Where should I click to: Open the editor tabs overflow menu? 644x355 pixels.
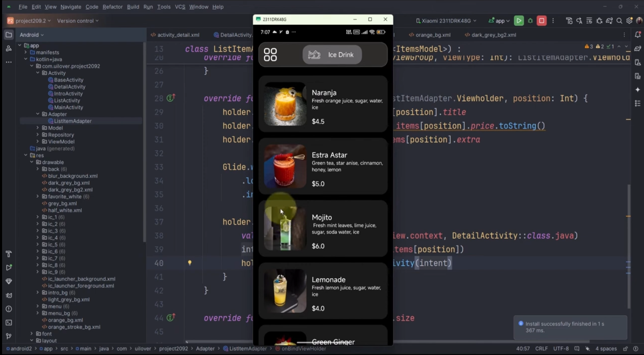click(x=624, y=35)
